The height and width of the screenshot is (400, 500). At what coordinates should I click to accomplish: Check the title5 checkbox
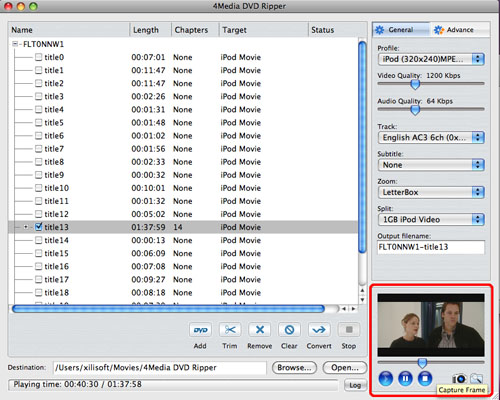coord(39,123)
